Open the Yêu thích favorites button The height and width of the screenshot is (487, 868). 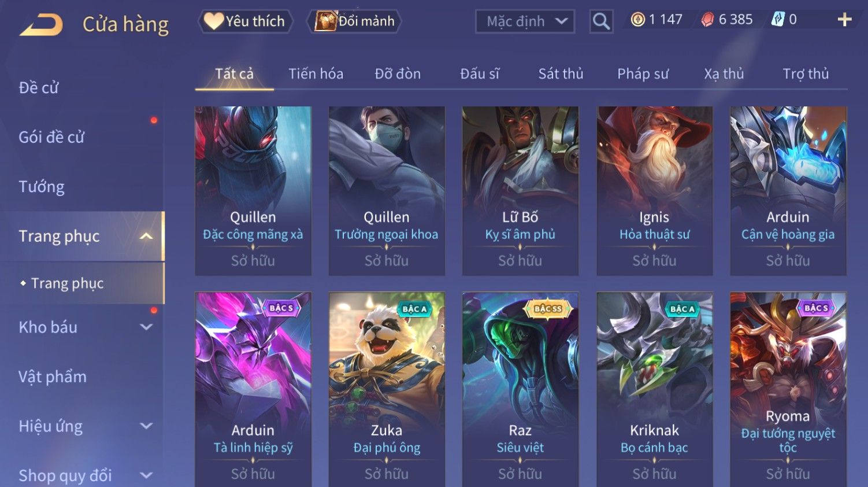(246, 21)
